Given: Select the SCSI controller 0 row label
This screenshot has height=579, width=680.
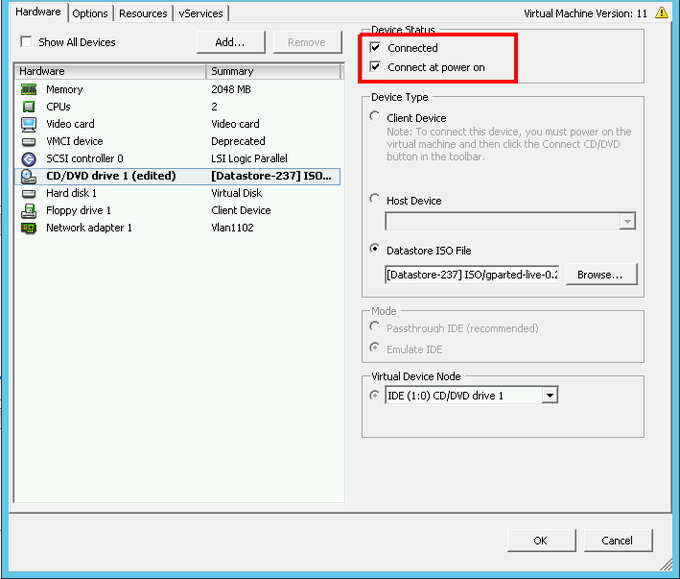Looking at the screenshot, I should (x=85, y=159).
